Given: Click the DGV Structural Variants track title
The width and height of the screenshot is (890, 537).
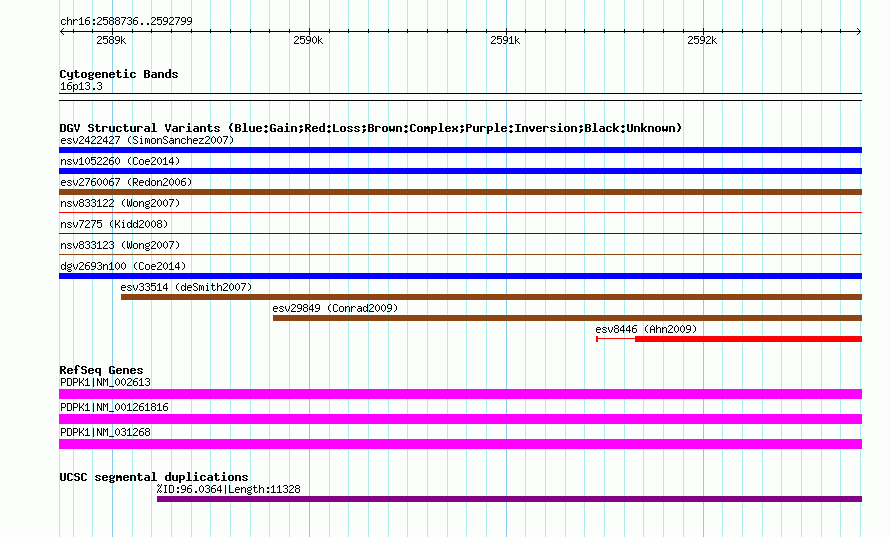Looking at the screenshot, I should tap(371, 128).
